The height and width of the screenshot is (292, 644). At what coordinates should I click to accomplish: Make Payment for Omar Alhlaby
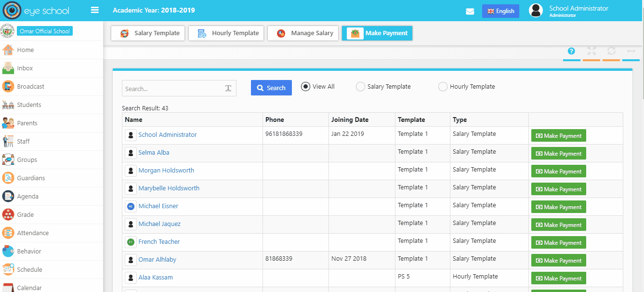(x=559, y=261)
